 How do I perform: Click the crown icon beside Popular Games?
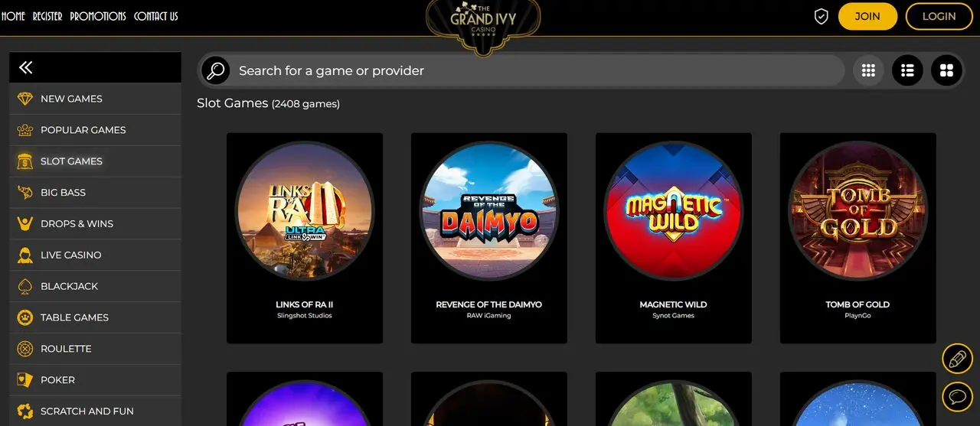25,130
